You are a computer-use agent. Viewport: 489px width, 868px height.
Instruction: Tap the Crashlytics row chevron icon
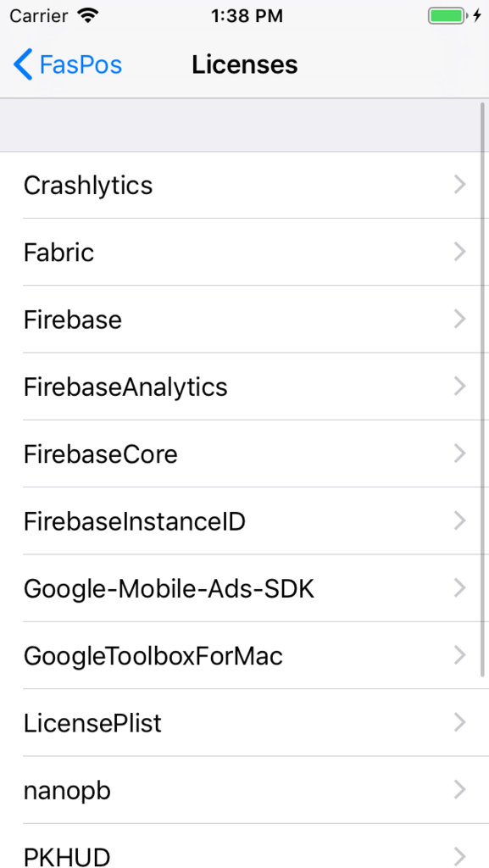click(459, 185)
